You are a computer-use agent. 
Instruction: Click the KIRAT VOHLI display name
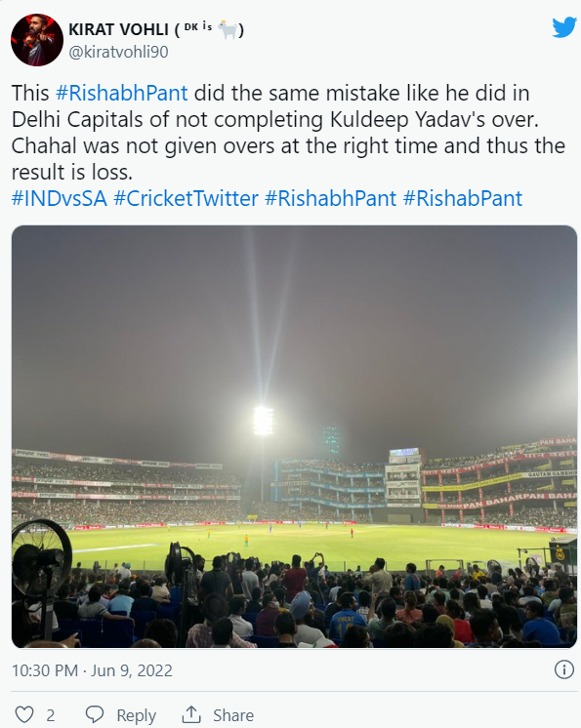coord(118,29)
